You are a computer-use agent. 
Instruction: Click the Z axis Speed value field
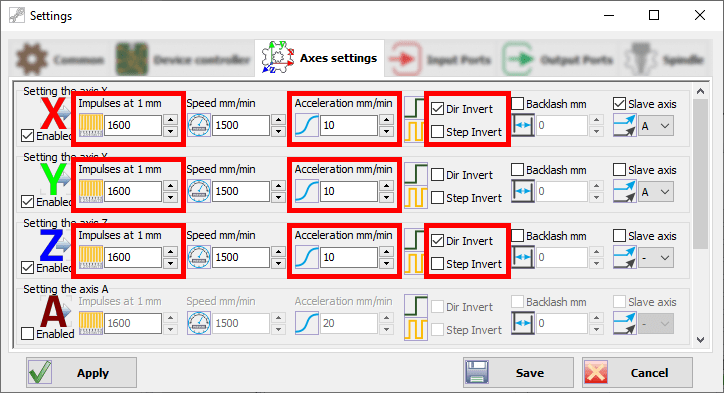click(241, 257)
